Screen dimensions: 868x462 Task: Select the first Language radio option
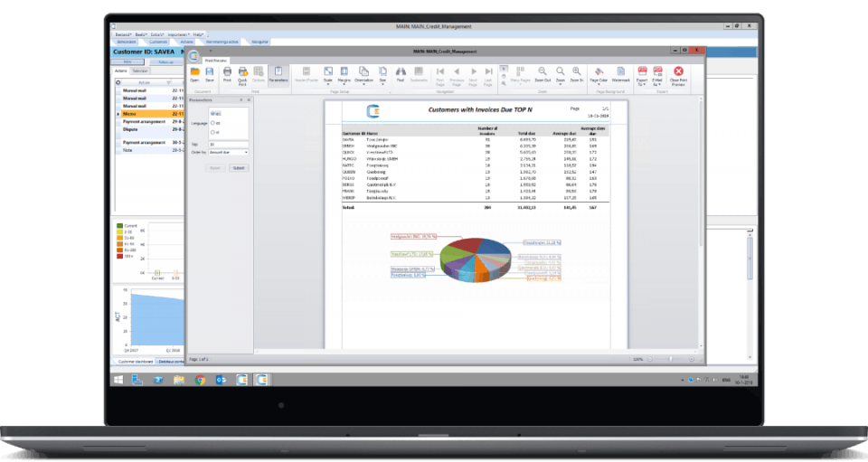click(213, 113)
